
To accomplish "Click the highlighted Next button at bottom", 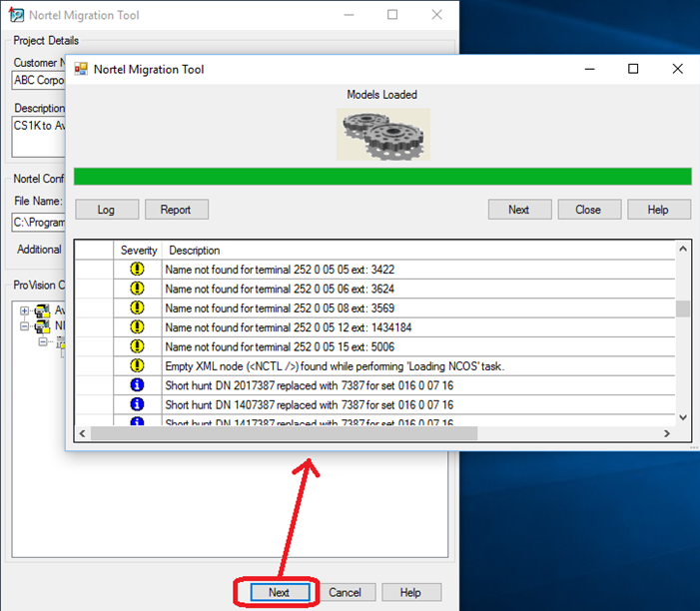I will click(x=280, y=592).
